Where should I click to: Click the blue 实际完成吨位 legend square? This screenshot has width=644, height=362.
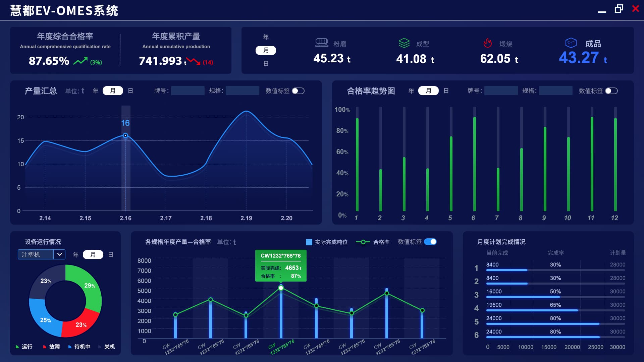pos(309,242)
